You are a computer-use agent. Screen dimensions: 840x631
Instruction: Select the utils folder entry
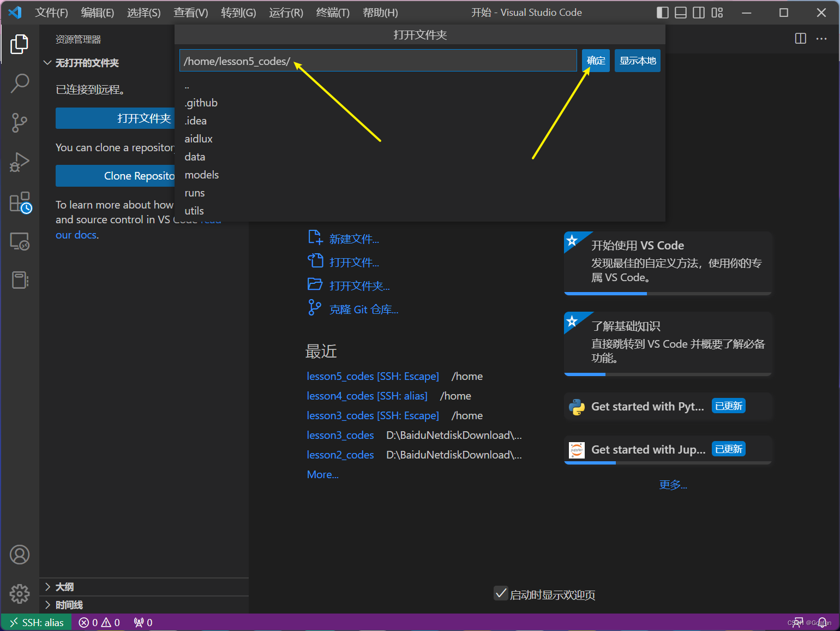[x=420, y=211]
